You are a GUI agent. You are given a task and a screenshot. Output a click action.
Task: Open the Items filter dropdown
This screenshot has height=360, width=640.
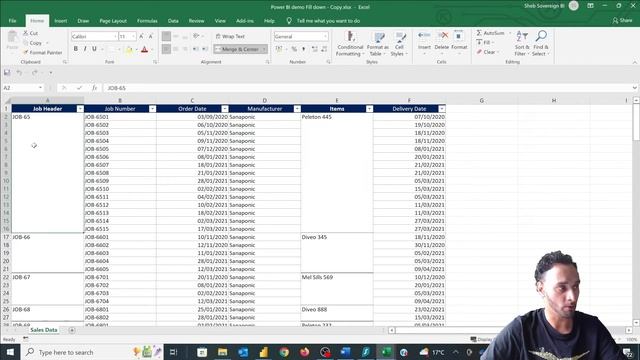click(x=369, y=109)
